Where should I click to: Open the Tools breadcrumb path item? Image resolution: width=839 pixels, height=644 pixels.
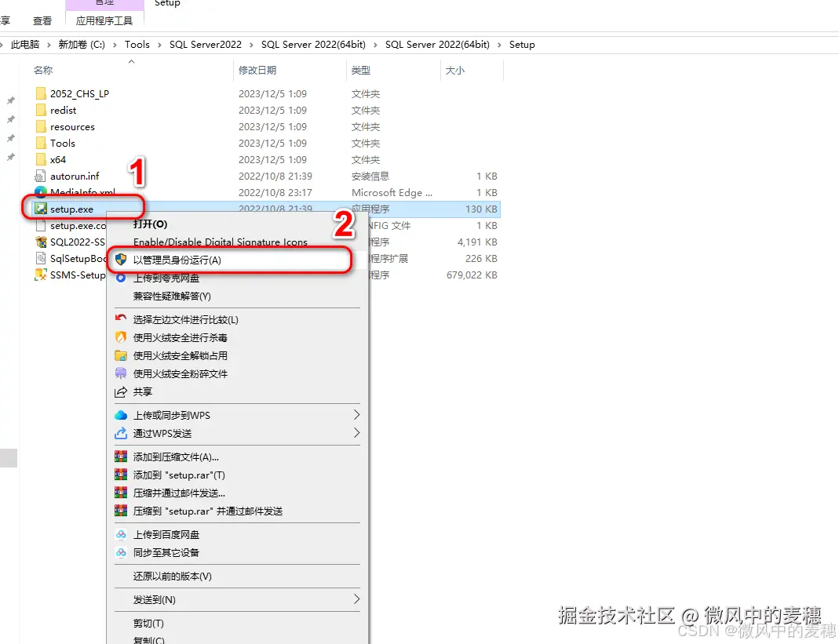pyautogui.click(x=137, y=45)
